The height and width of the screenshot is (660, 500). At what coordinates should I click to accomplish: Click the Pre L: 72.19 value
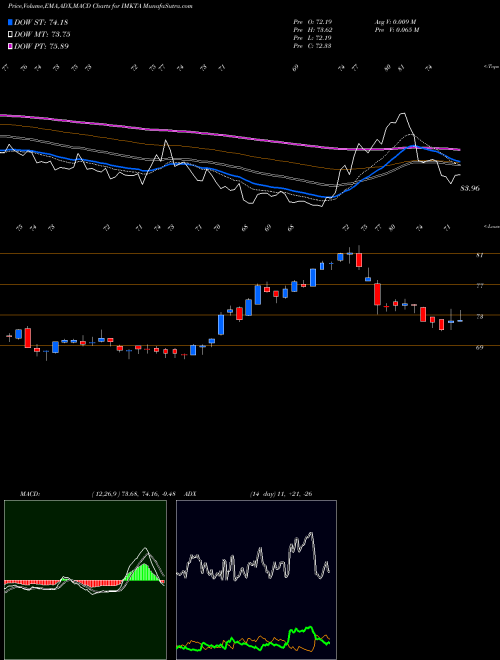tap(312, 38)
